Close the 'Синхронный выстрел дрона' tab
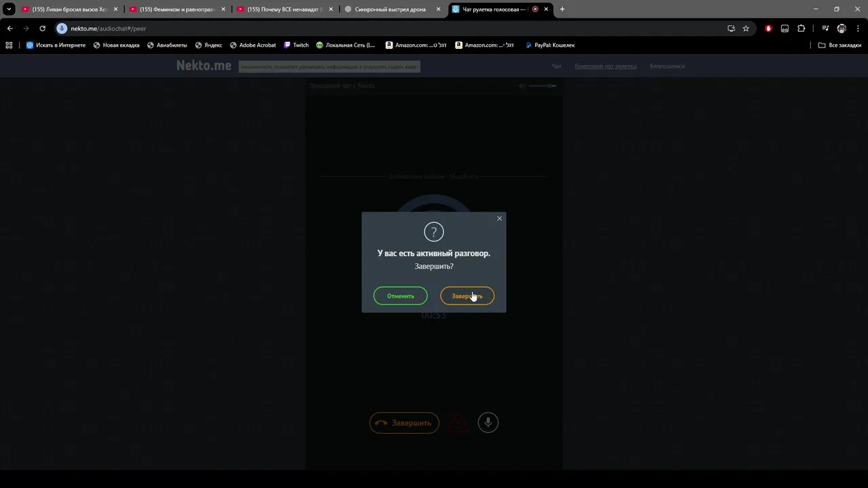Viewport: 868px width, 488px height. tap(439, 9)
